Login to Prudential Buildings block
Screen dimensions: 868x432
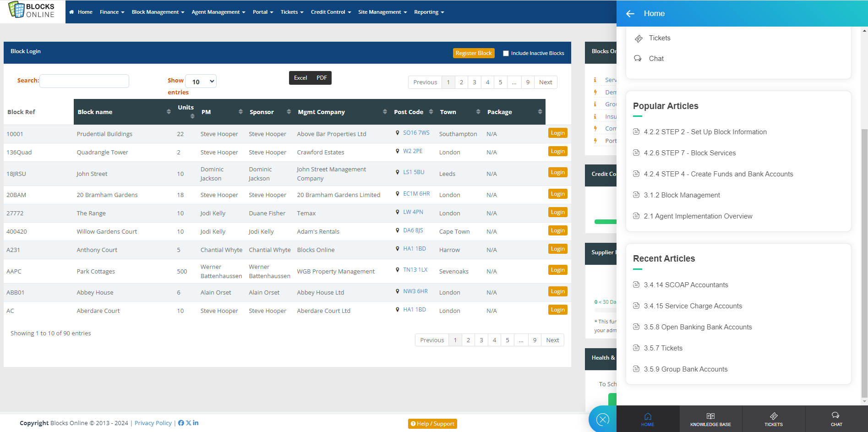pyautogui.click(x=557, y=133)
